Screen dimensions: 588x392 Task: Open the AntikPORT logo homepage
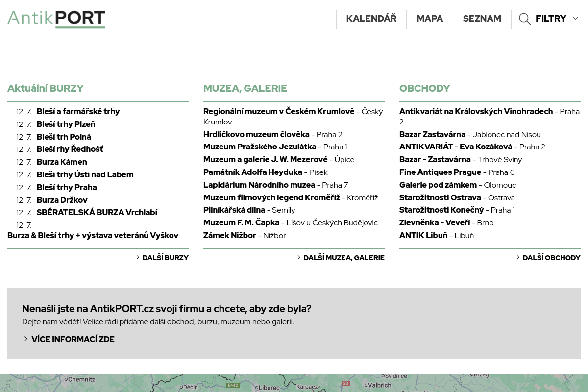click(56, 19)
